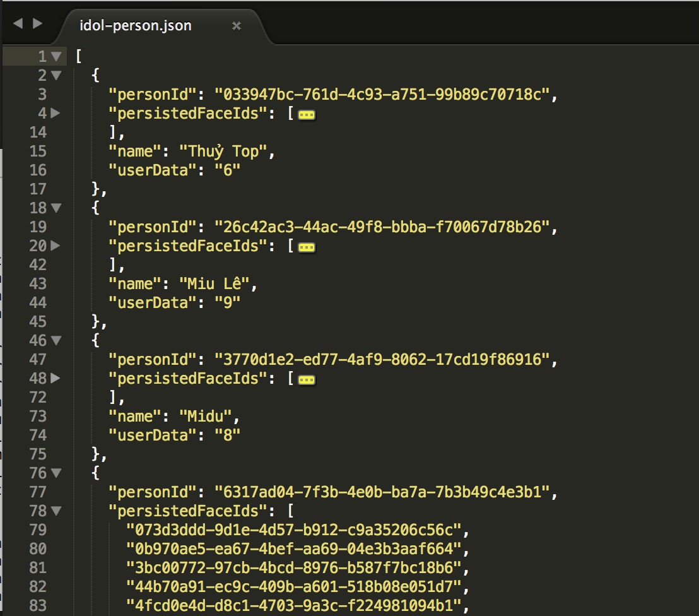Collapse the object starting at line 18
Image resolution: width=699 pixels, height=616 pixels.
(56, 208)
